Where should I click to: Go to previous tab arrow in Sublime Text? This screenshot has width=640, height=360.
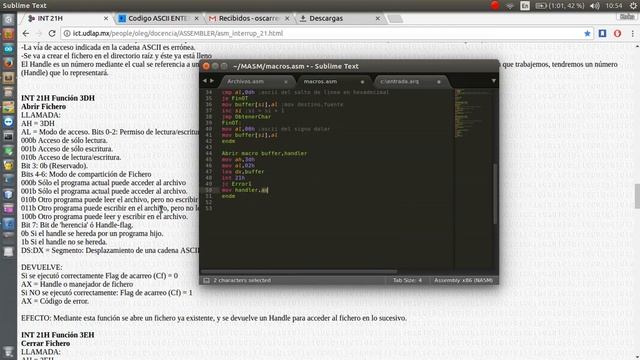click(204, 81)
